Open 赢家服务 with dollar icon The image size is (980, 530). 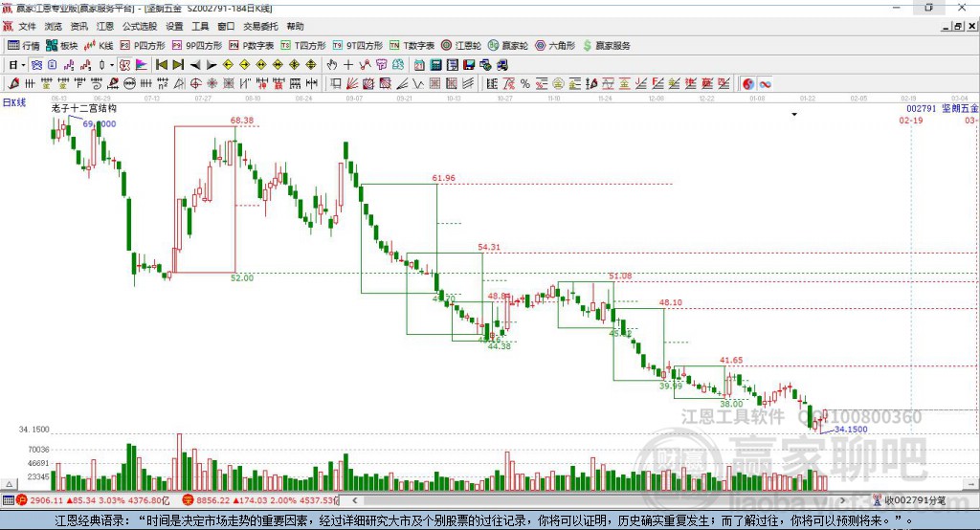tap(606, 46)
